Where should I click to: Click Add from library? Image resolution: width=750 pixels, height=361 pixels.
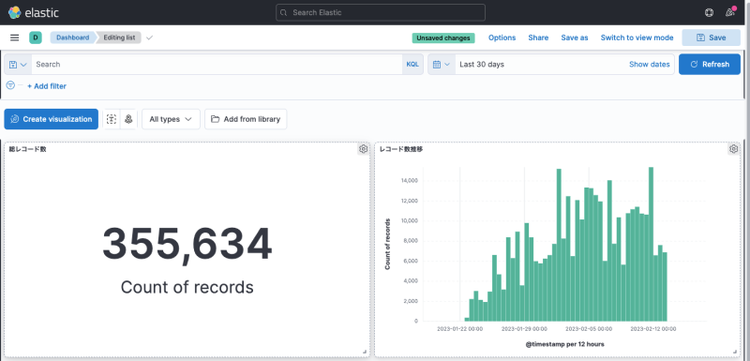coord(245,119)
